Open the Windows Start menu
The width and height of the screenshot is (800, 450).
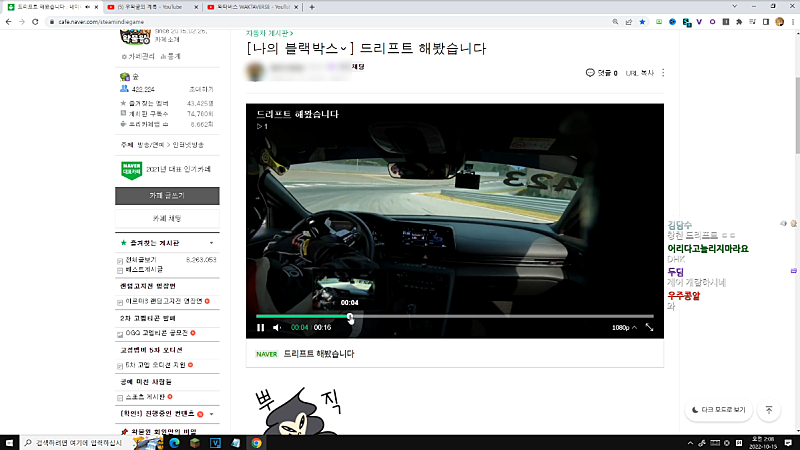pos(9,443)
